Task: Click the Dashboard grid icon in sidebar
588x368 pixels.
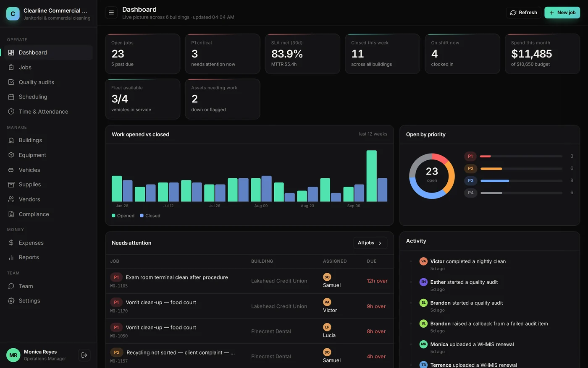Action: tap(11, 52)
